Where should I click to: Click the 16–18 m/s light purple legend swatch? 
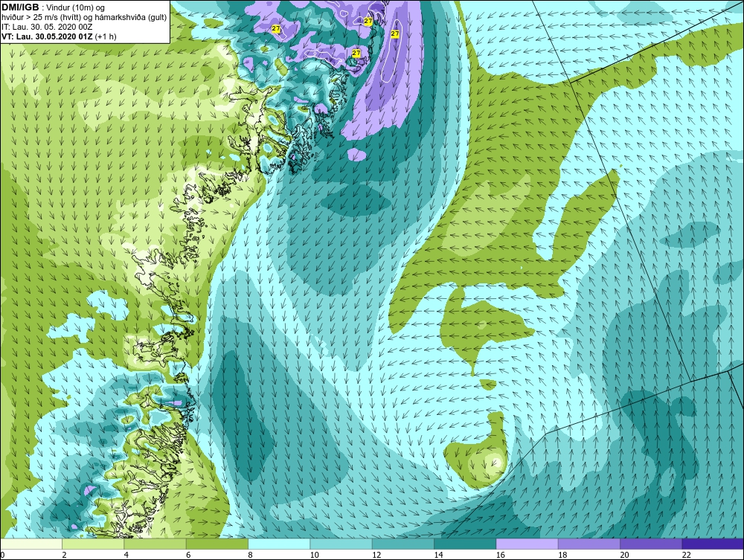[x=527, y=544]
